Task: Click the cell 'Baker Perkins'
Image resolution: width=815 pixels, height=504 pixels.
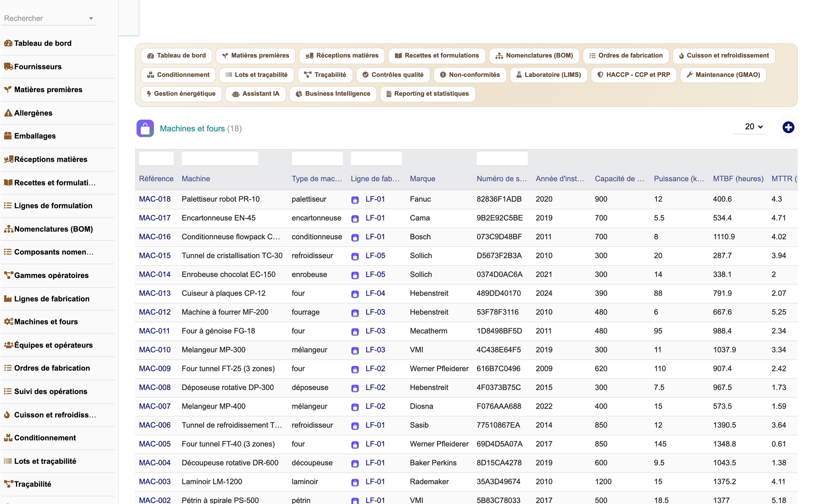Action: point(433,463)
